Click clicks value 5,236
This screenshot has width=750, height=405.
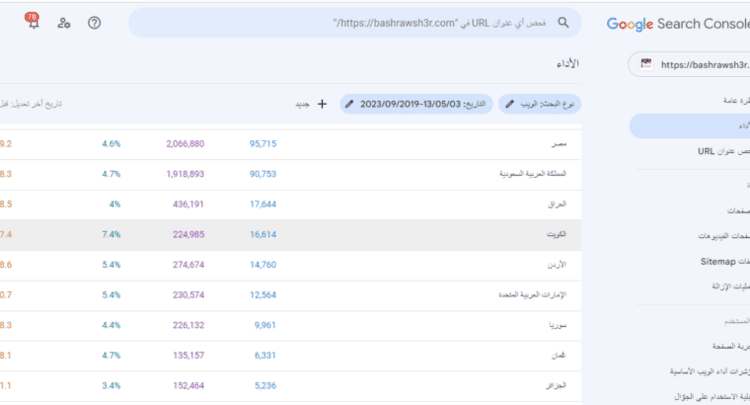tap(265, 385)
